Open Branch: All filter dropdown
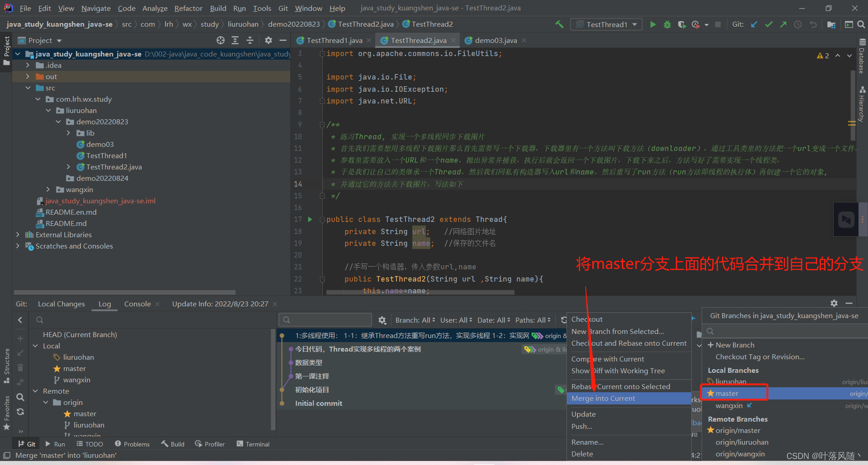Viewport: 868px width, 465px height. [x=415, y=320]
